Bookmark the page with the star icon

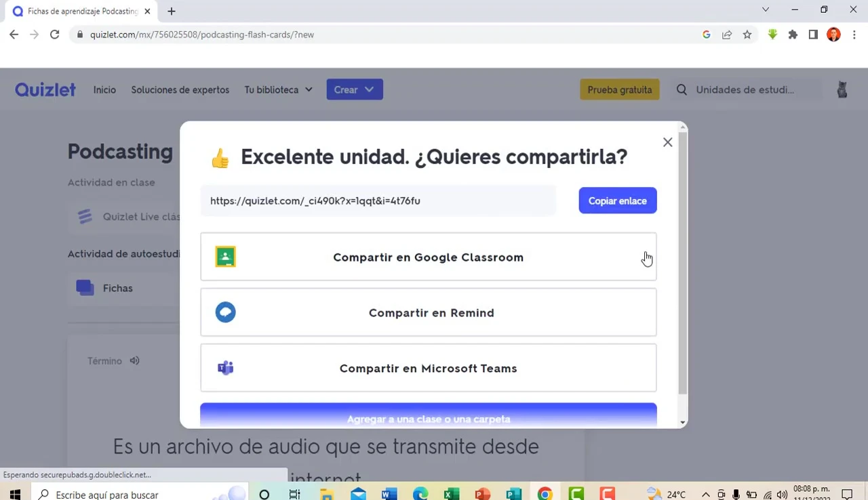[747, 35]
